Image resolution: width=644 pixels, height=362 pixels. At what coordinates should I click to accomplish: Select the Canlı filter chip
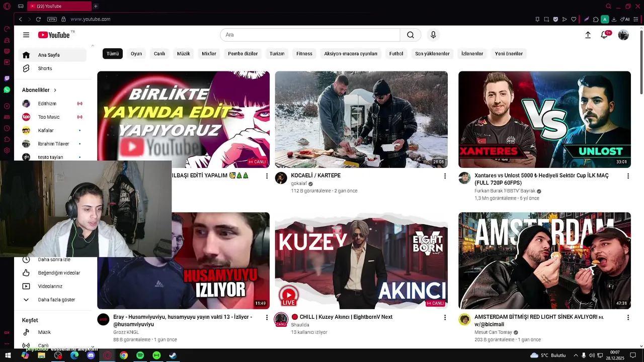159,53
